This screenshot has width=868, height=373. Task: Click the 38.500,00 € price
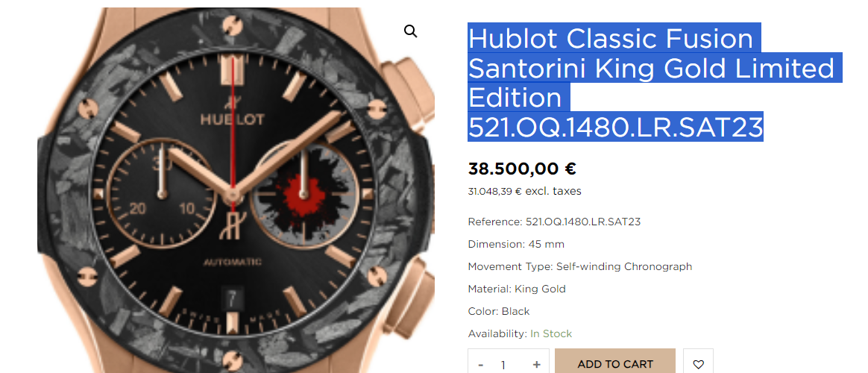pyautogui.click(x=522, y=169)
